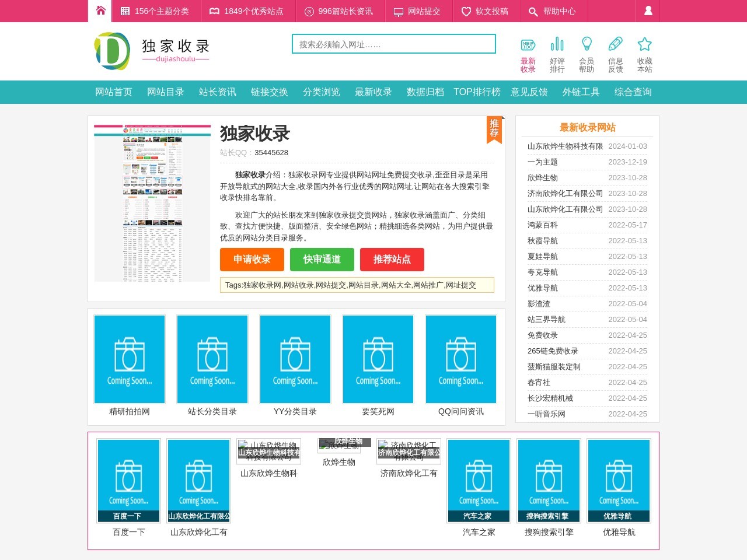Click the 网站大全 tag link
Viewport: 747px width, 560px height.
pyautogui.click(x=398, y=285)
